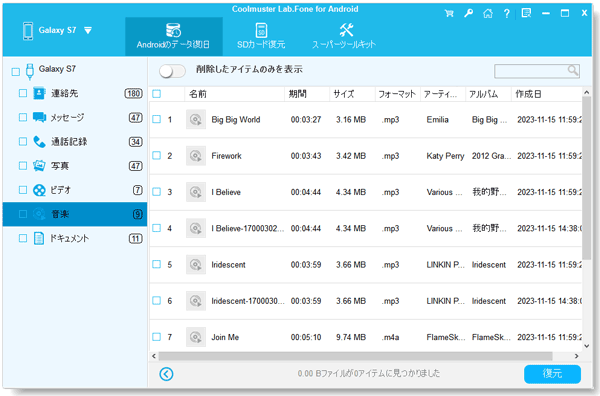Select the 通話記録 category label
The height and width of the screenshot is (396, 600).
pyautogui.click(x=69, y=142)
